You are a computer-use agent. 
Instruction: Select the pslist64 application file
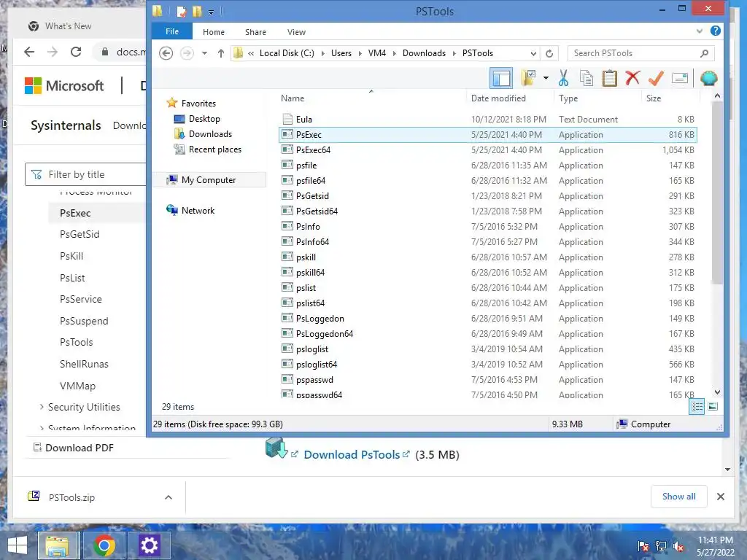pyautogui.click(x=487, y=303)
